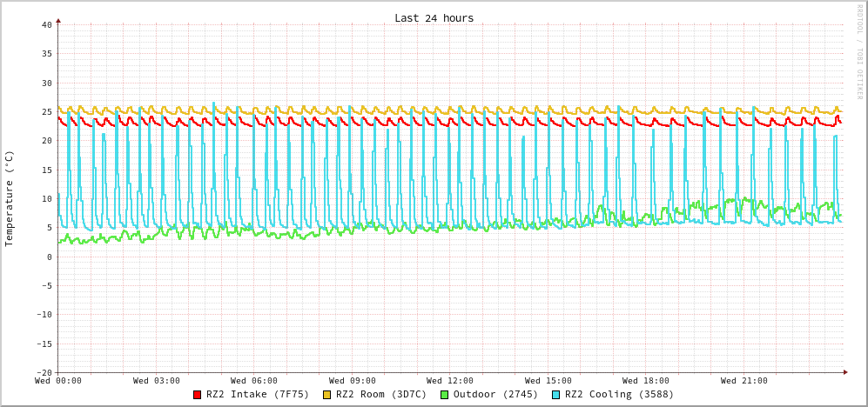Select the Outdoor (2745) legend label
The image size is (868, 407).
click(495, 395)
